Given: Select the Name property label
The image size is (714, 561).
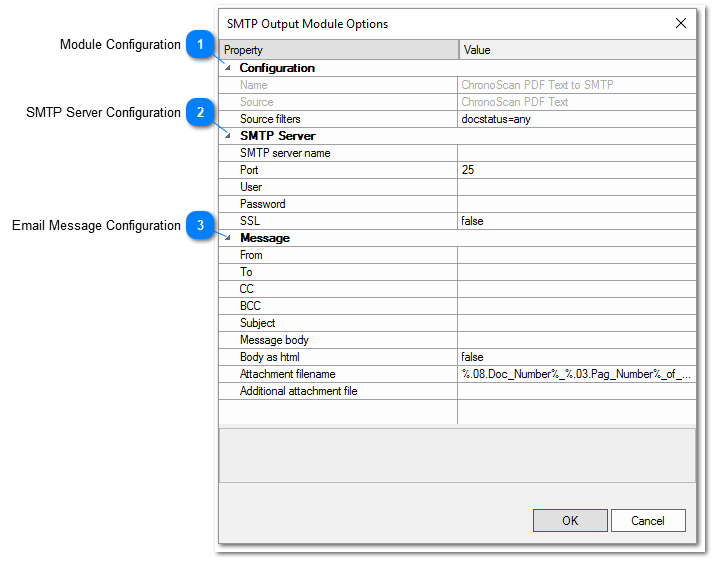Looking at the screenshot, I should pyautogui.click(x=254, y=85).
